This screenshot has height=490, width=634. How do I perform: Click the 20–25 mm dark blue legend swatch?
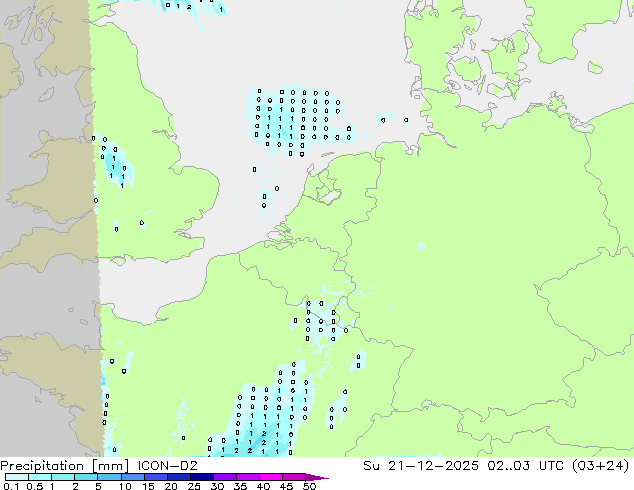[179, 477]
